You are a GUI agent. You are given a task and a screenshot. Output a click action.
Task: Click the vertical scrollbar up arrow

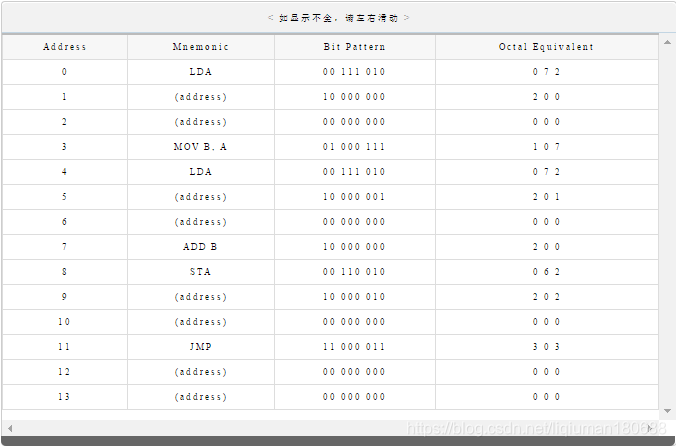click(667, 42)
